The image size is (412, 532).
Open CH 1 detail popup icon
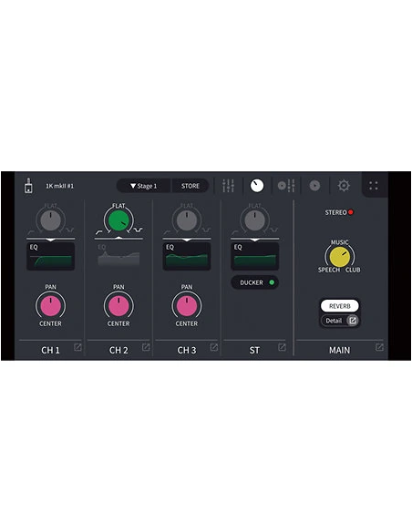coord(77,347)
